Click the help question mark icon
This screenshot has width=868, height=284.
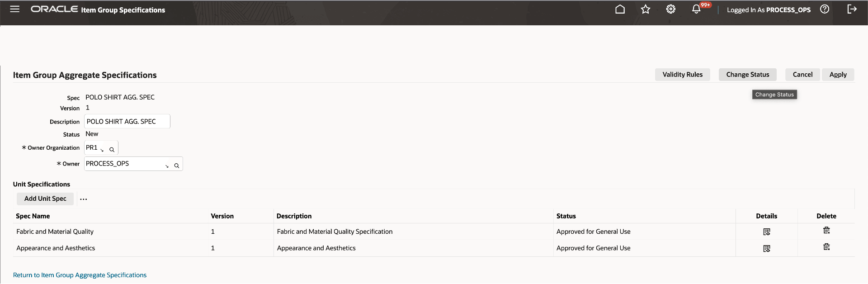(825, 9)
